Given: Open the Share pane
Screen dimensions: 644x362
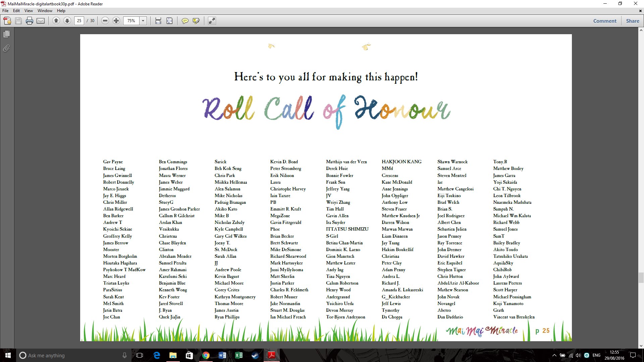Looking at the screenshot, I should 632,21.
